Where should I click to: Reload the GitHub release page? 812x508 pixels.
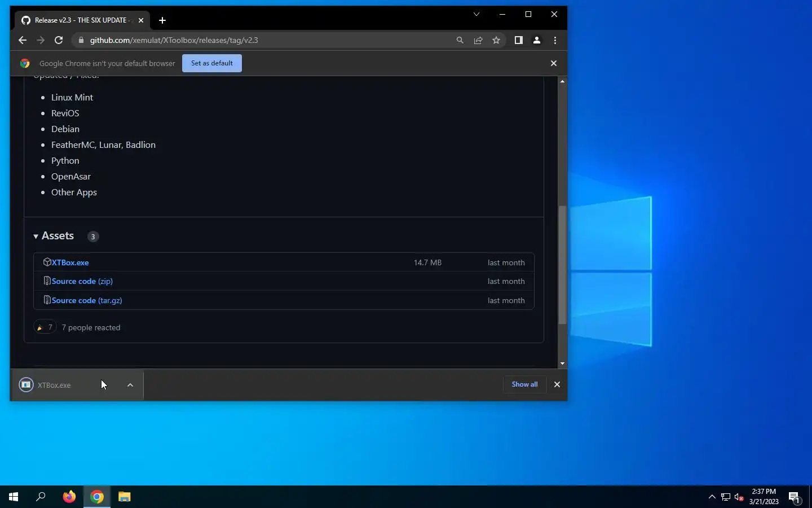pos(59,40)
